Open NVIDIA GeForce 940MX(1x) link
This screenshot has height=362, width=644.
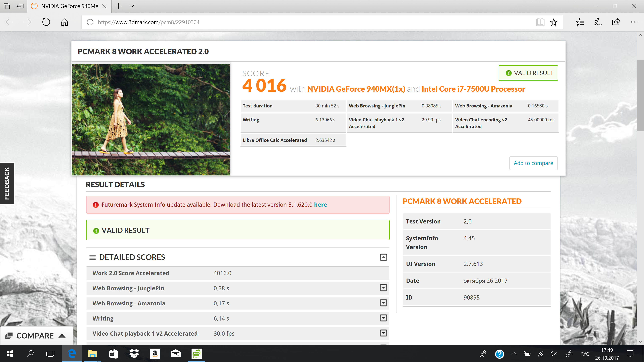tap(356, 89)
